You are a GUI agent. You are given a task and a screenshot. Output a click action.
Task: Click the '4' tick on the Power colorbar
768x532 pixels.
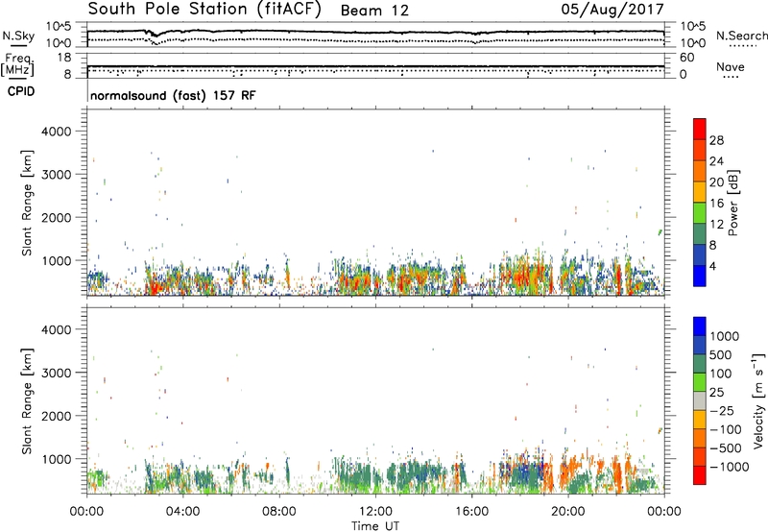coord(713,266)
